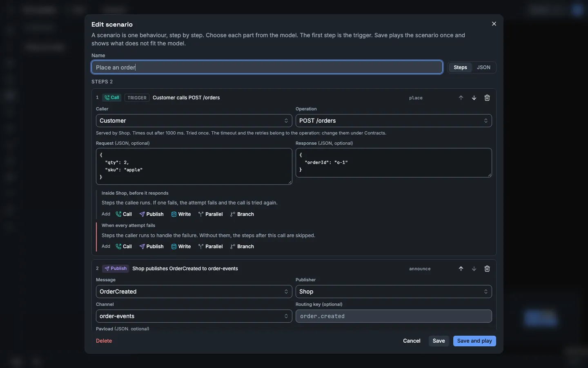Move the Customer calls POST /orders step down
The height and width of the screenshot is (368, 588).
(474, 98)
